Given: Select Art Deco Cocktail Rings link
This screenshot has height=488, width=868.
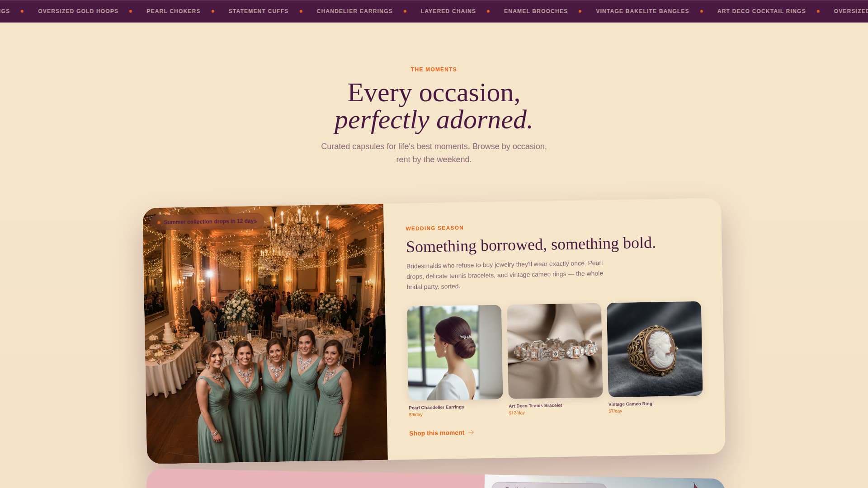Looking at the screenshot, I should point(761,11).
